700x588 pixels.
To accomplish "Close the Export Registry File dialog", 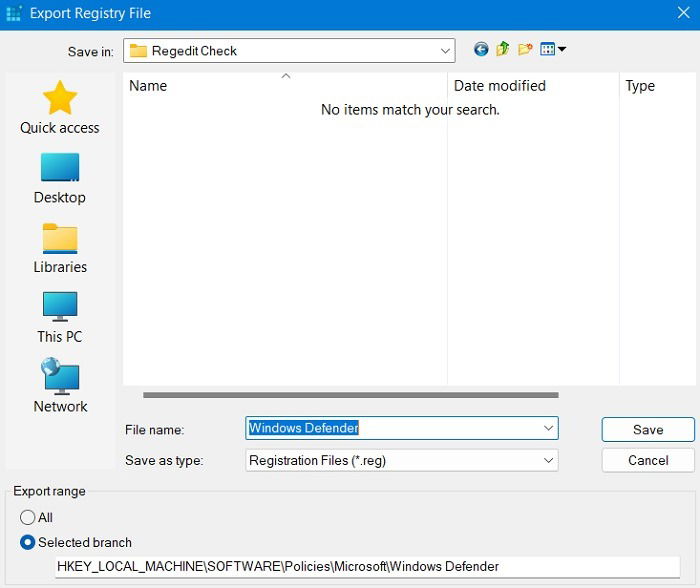I will (683, 13).
